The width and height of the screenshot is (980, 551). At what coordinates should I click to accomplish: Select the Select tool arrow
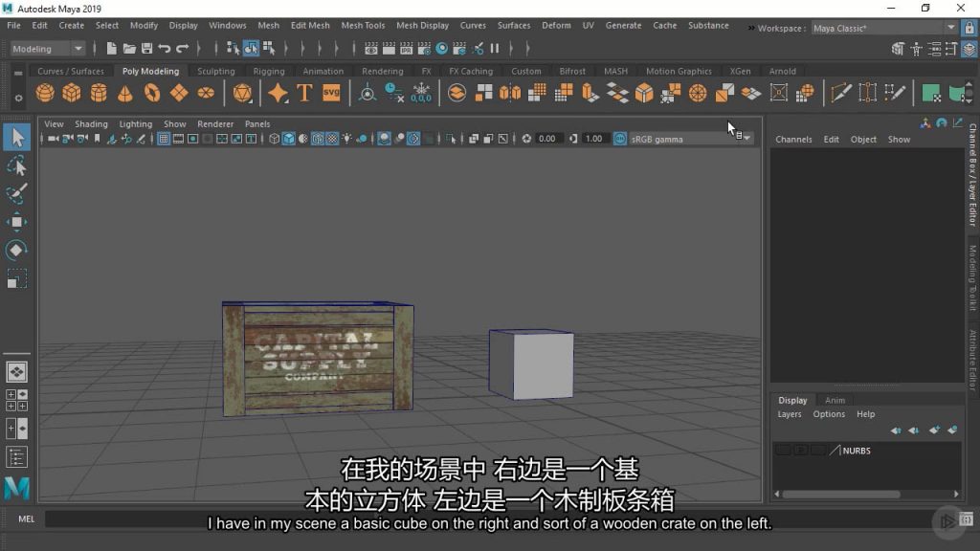pos(17,137)
